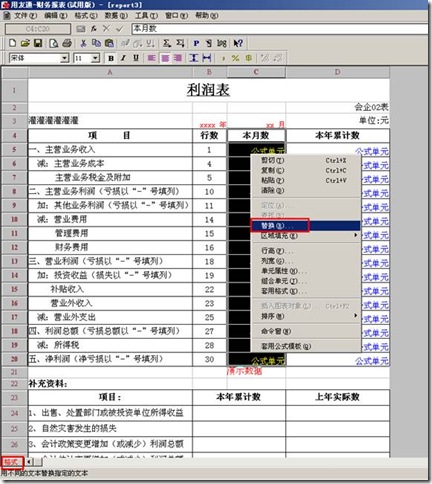This screenshot has height=484, width=432.
Task: Choose 命令窗 in the context menu
Action: pos(305,331)
